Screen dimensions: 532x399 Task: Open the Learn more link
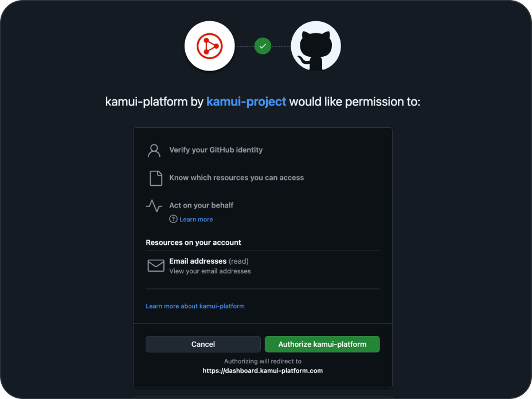click(196, 219)
